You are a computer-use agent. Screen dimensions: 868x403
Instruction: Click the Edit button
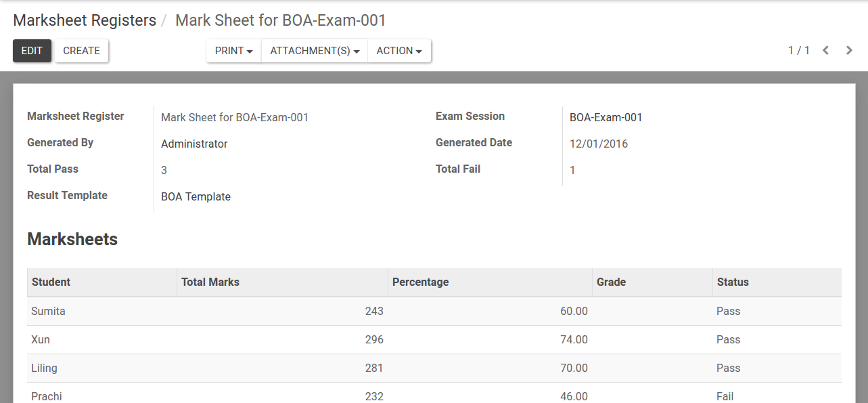pyautogui.click(x=32, y=51)
